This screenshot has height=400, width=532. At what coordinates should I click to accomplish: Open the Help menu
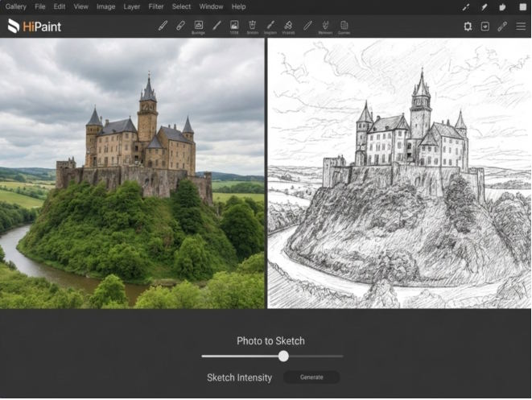(x=238, y=6)
